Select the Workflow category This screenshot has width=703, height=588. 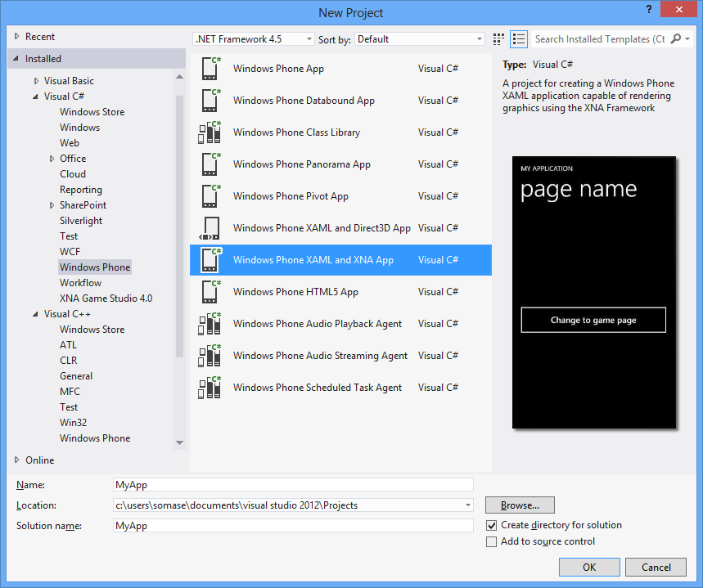coord(81,283)
